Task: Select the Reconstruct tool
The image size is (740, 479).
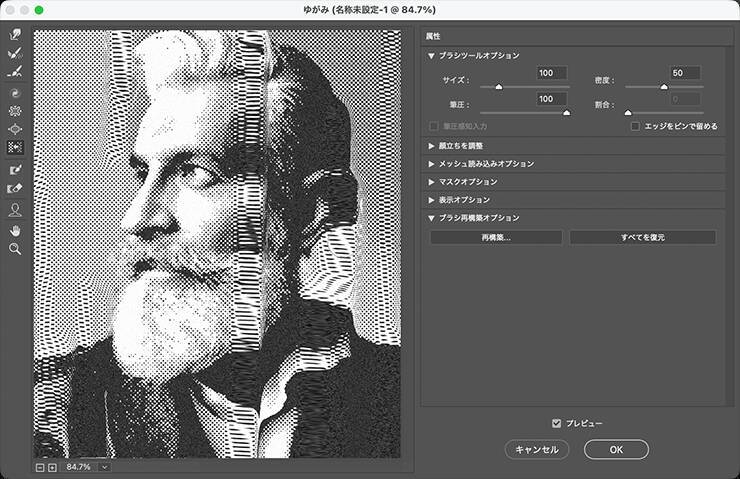Action: point(15,53)
